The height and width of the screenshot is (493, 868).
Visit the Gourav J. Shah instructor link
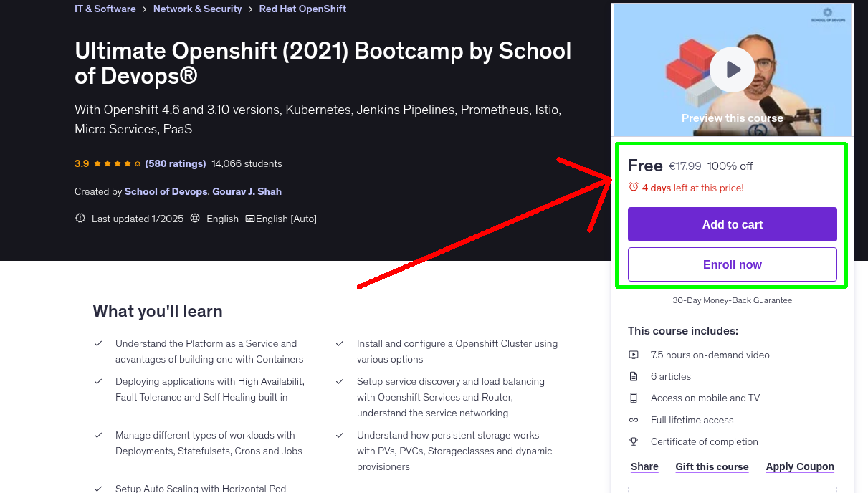click(246, 191)
